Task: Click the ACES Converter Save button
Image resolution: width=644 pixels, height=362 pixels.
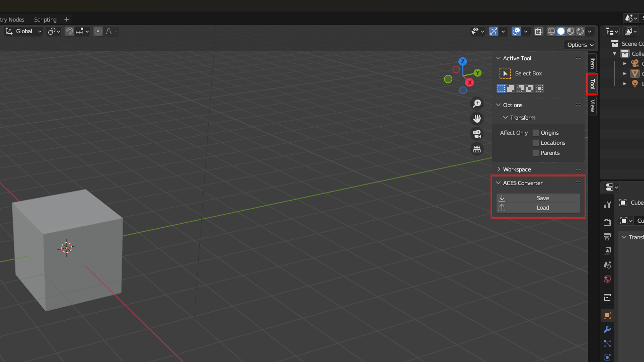Action: (538, 198)
